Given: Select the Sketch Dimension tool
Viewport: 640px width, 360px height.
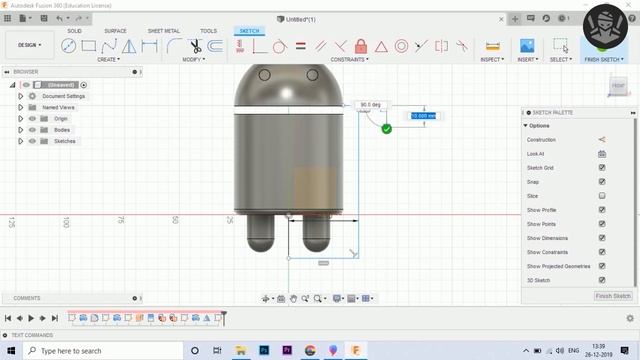Looking at the screenshot, I should 149,46.
